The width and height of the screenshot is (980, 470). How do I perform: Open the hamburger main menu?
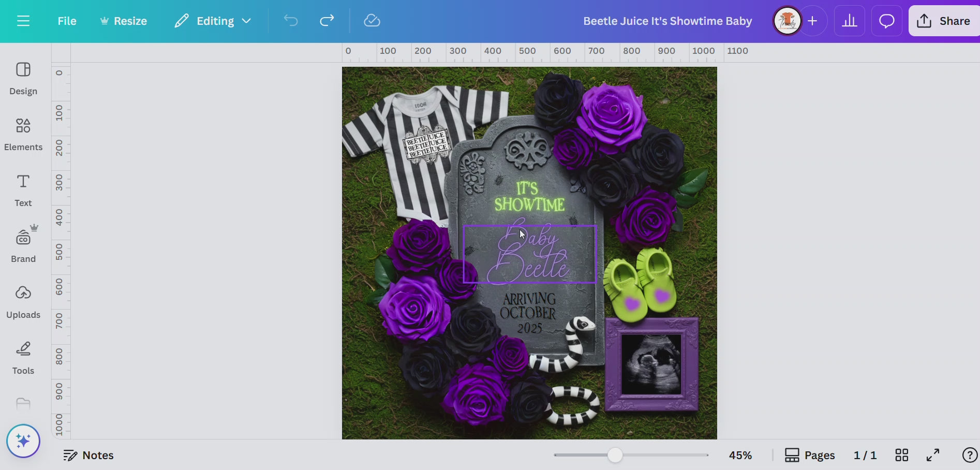(23, 21)
